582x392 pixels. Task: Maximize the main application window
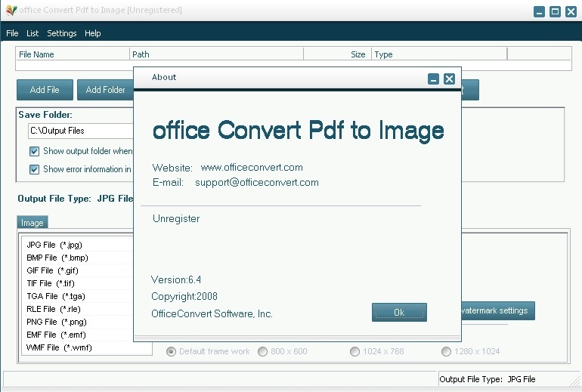555,12
